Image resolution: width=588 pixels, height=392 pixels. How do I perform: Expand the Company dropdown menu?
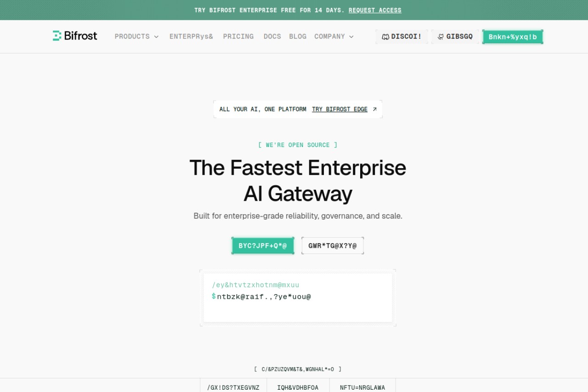334,36
